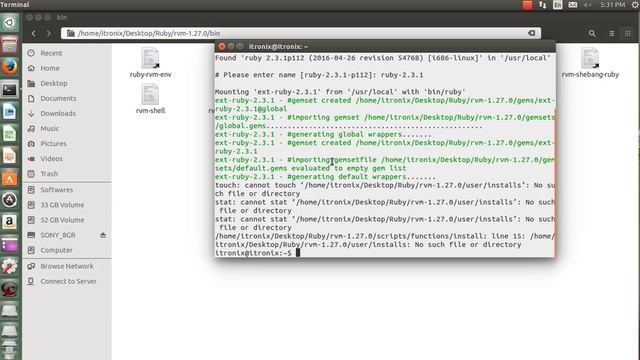Go forward in file manager
640x360 pixels.
point(49,33)
